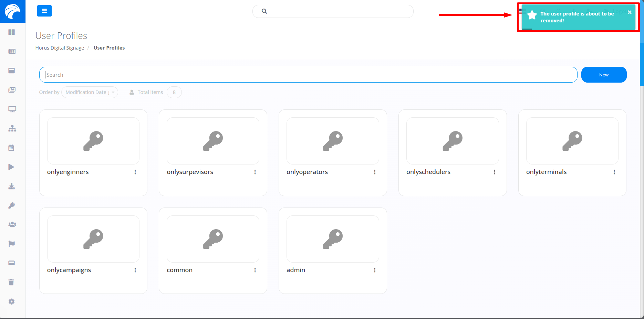Viewport: 644px width, 319px height.
Task: Open the settings gear icon in sidebar
Action: pos(12,301)
